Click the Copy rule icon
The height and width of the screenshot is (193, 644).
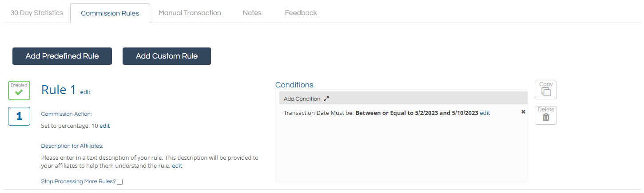click(x=545, y=90)
